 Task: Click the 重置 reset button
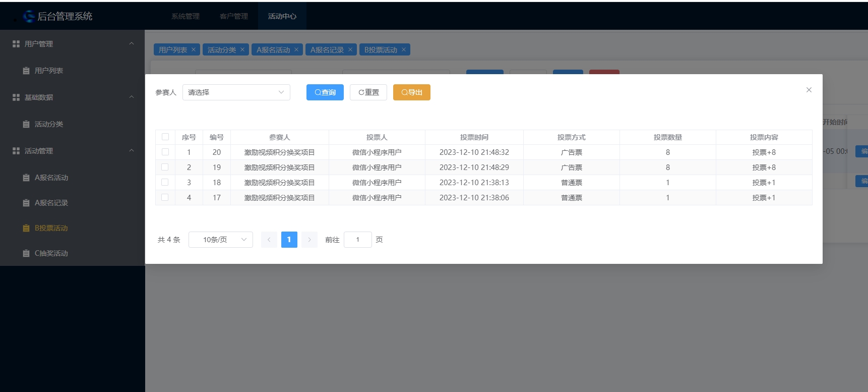[x=368, y=92]
